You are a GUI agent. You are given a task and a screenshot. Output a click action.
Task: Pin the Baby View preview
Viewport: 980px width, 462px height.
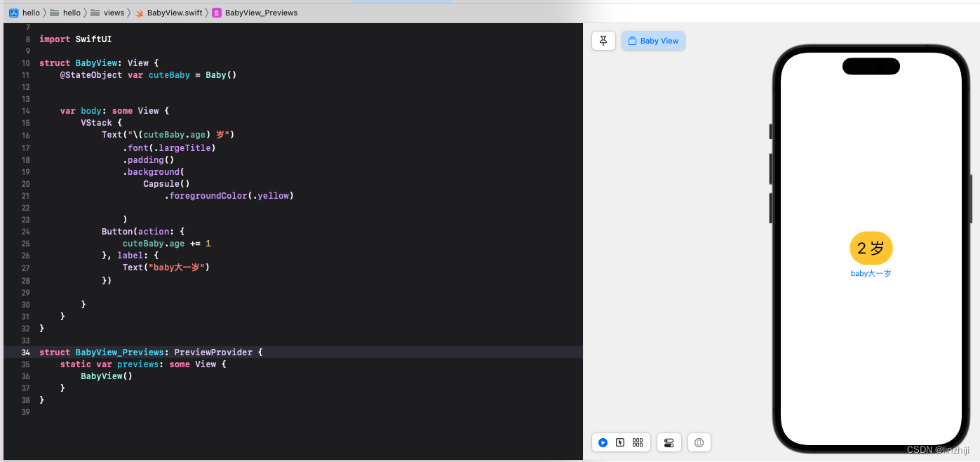(x=603, y=40)
